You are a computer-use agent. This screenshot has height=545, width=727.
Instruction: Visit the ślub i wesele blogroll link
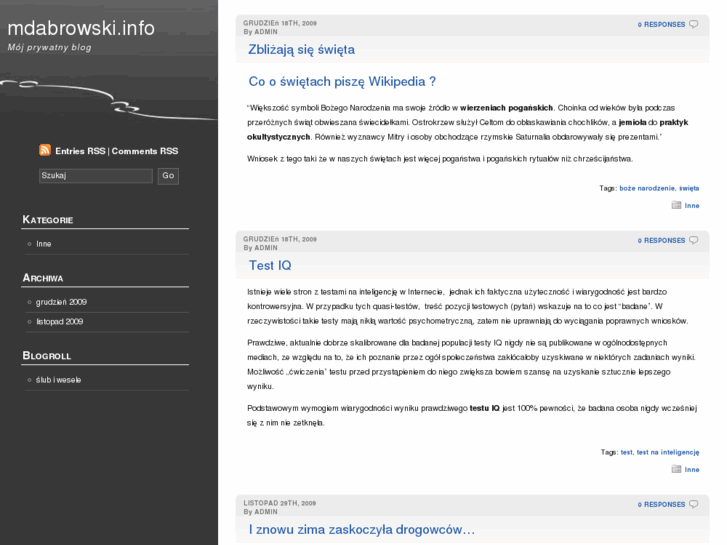tap(58, 380)
